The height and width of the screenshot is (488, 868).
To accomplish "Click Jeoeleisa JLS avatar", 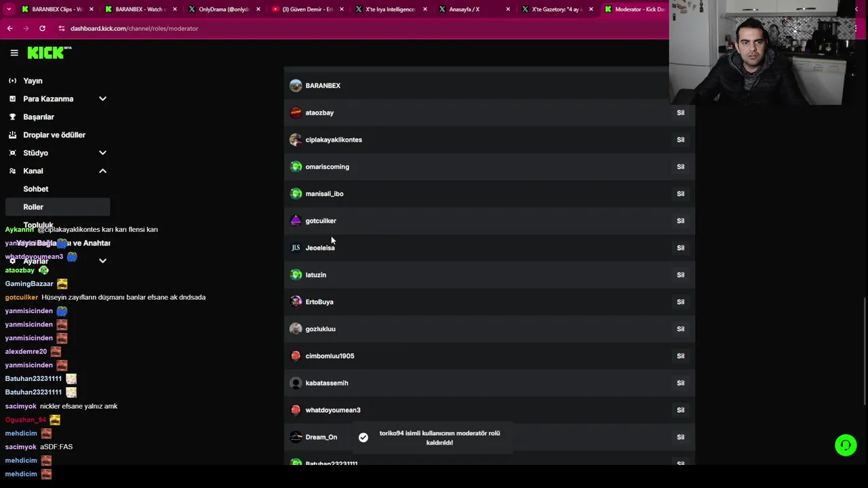I will point(296,248).
